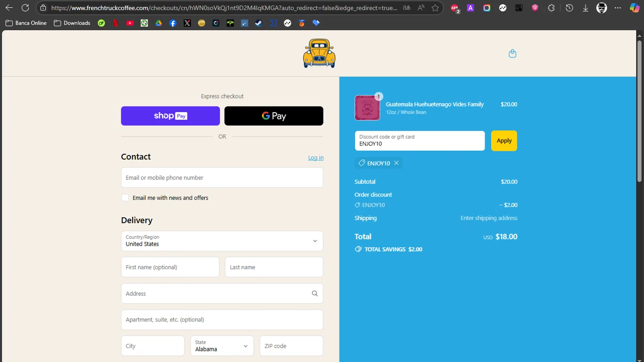Click Guatemala Huehuetenango Vides Family product name
This screenshot has height=362, width=644.
click(434, 104)
